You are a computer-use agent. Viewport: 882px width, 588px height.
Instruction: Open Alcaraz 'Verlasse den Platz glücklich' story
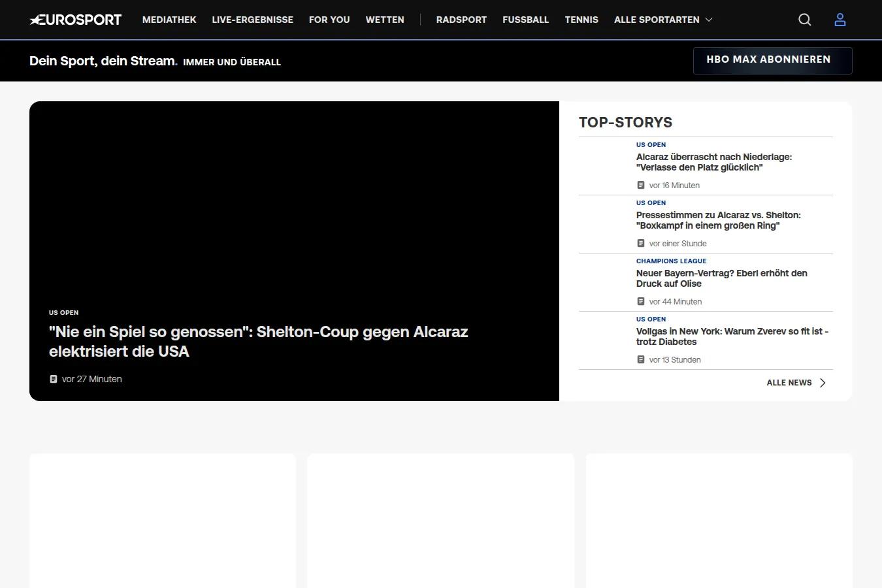point(714,162)
